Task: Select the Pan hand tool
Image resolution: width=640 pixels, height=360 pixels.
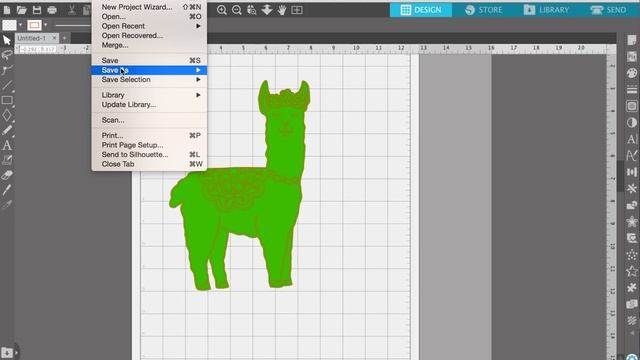Action: point(282,10)
